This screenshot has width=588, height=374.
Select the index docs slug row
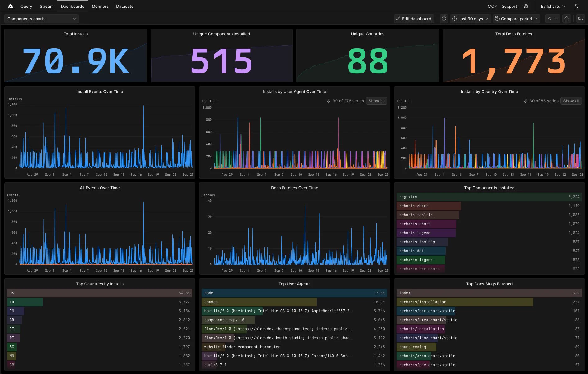click(489, 293)
